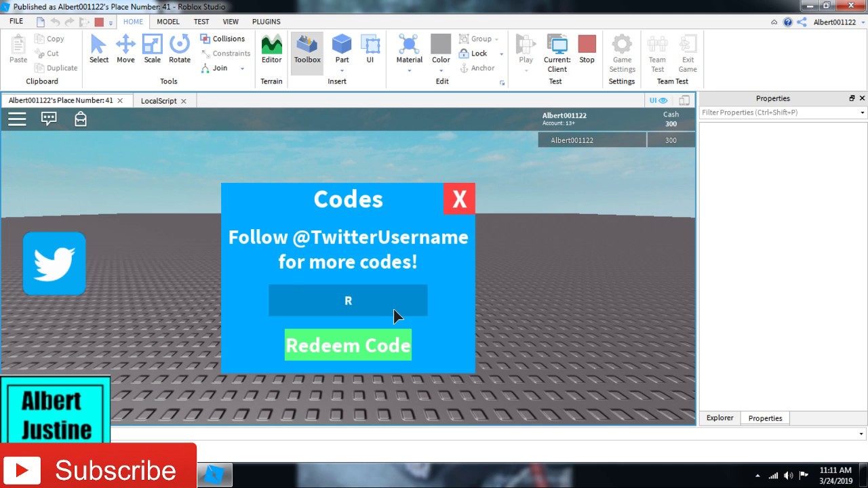The height and width of the screenshot is (488, 868).
Task: Open the in-game chat icon
Action: tap(49, 119)
